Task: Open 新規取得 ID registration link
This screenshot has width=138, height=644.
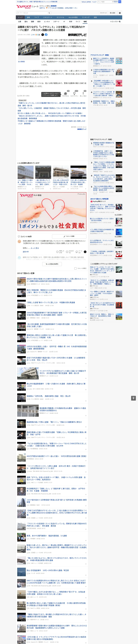Action: pos(54,6)
